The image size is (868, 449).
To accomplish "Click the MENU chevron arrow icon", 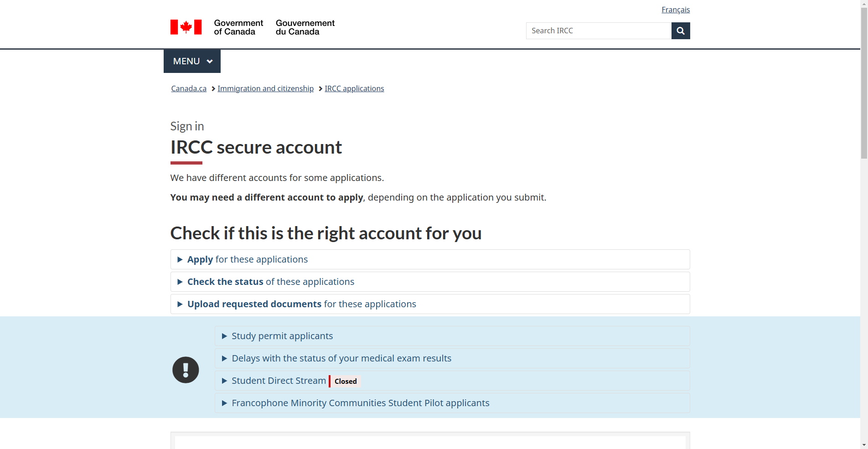I will [x=210, y=62].
